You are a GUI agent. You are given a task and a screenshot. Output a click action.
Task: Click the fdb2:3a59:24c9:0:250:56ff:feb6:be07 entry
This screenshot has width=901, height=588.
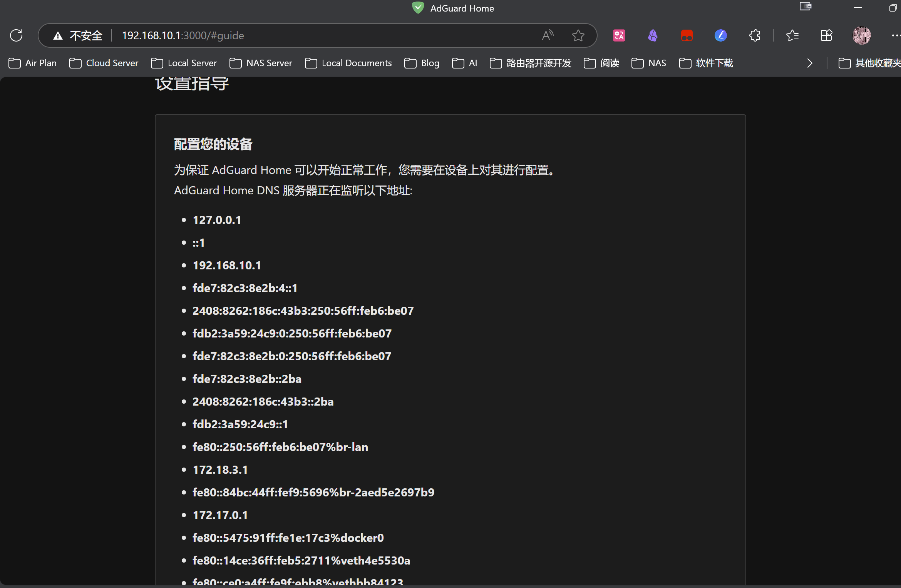coord(292,334)
